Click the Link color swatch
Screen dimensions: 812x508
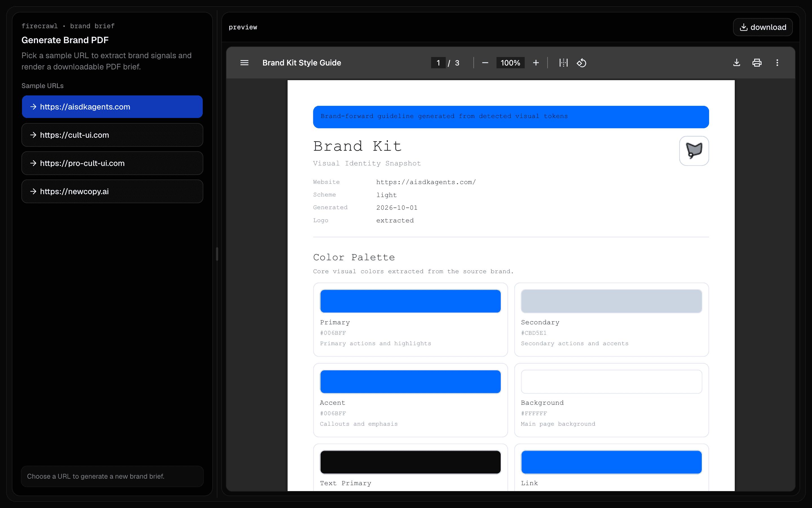pyautogui.click(x=611, y=462)
